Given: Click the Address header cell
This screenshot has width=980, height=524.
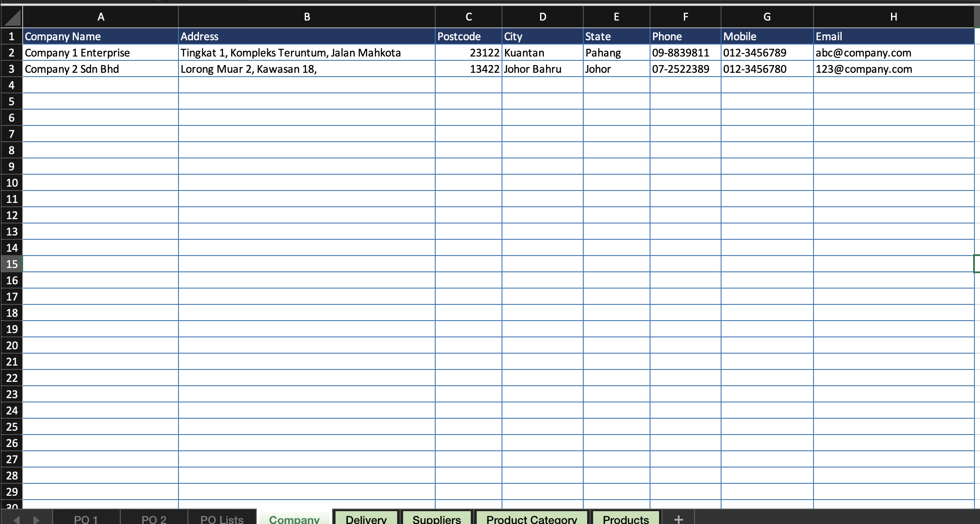Looking at the screenshot, I should pos(307,36).
